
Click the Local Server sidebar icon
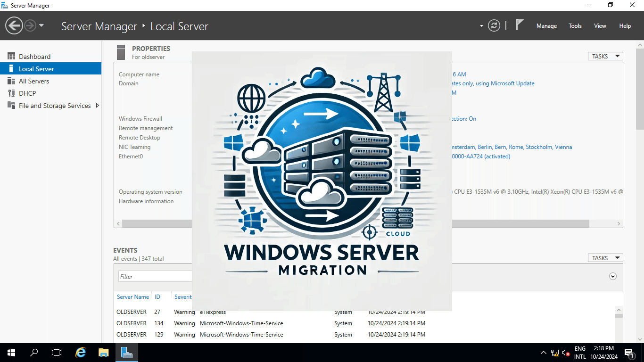pos(11,69)
